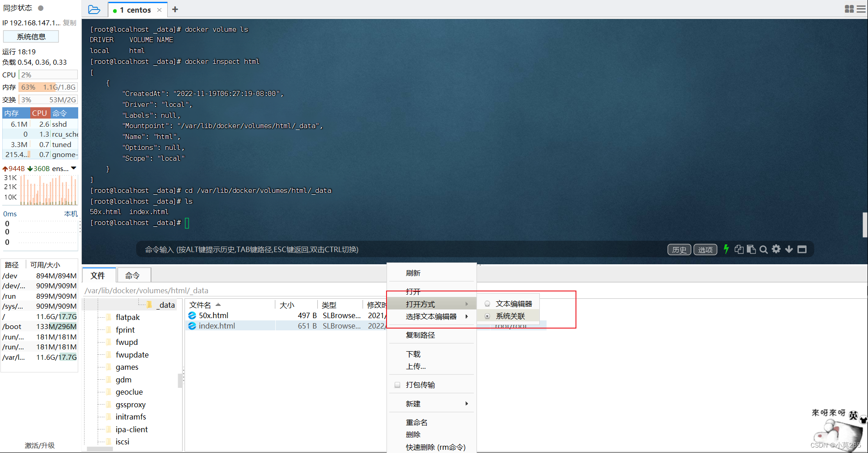Copy the IP address via 复制 link
868x453 pixels.
(69, 22)
